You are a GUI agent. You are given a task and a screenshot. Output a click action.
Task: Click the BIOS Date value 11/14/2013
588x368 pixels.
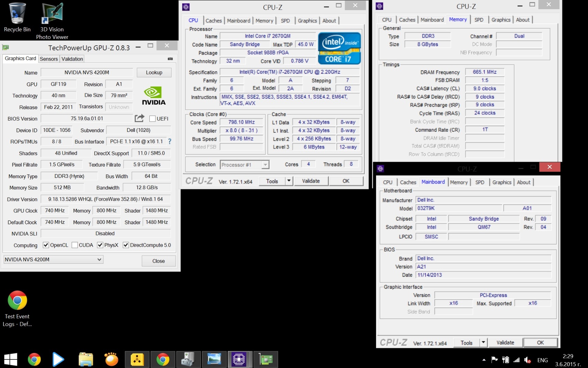click(484, 275)
